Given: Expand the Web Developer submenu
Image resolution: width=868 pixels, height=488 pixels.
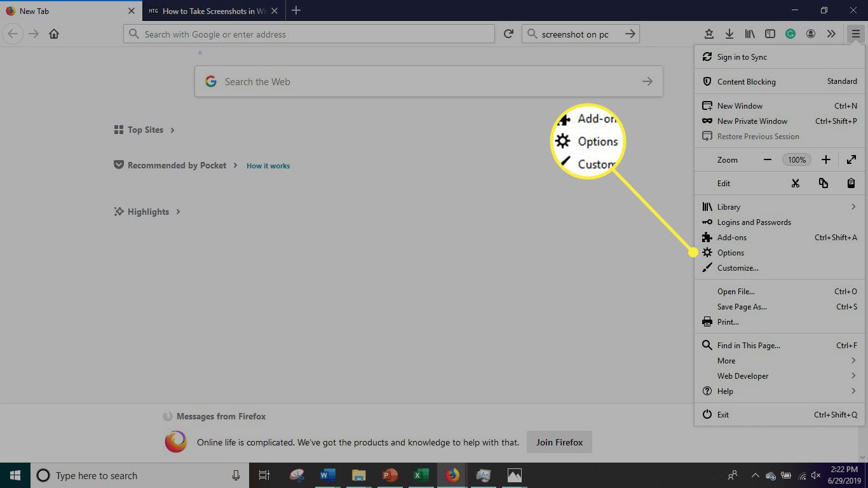Looking at the screenshot, I should [x=780, y=376].
